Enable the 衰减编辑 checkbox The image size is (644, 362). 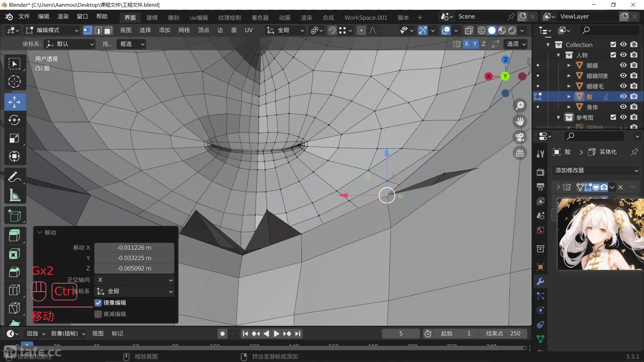[98, 314]
